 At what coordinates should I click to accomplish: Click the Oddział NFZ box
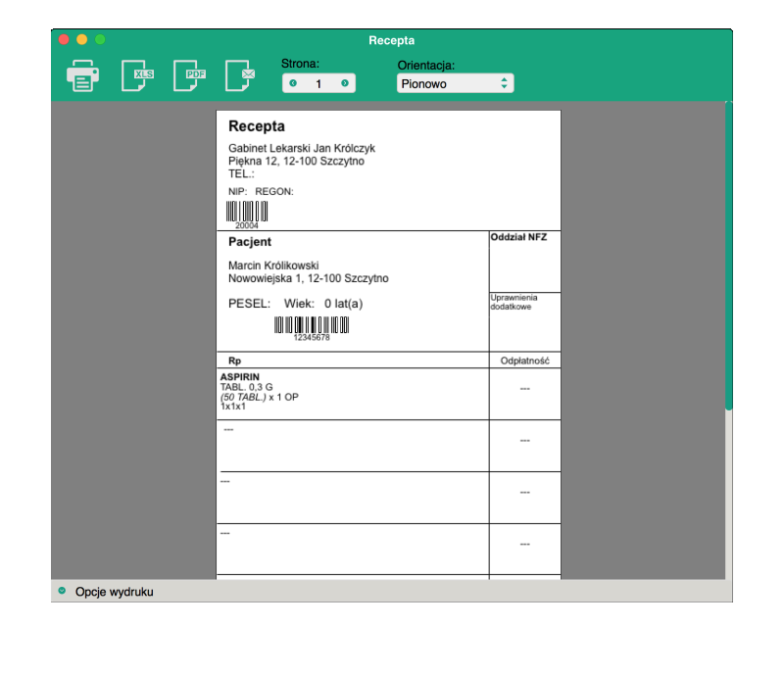tap(524, 261)
